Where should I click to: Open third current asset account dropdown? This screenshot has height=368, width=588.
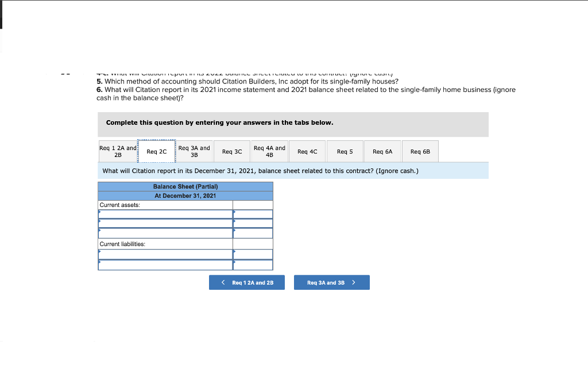click(x=165, y=233)
